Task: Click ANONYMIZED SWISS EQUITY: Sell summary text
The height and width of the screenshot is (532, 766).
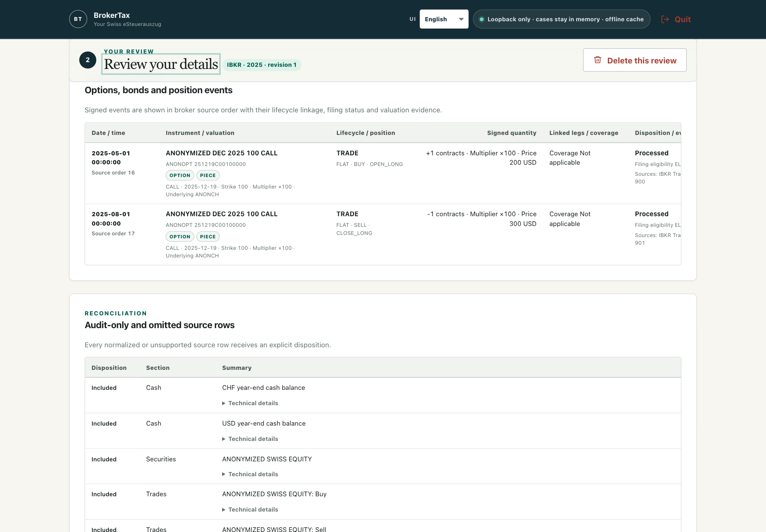Action: pos(274,529)
